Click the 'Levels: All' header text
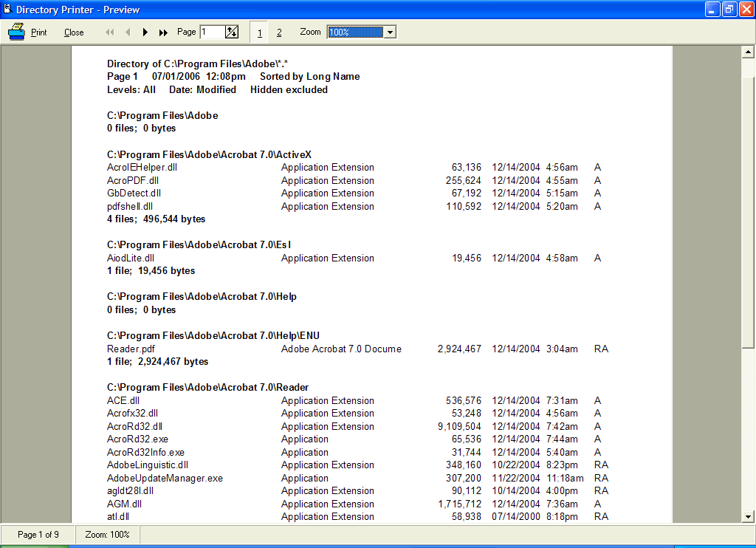 (131, 89)
